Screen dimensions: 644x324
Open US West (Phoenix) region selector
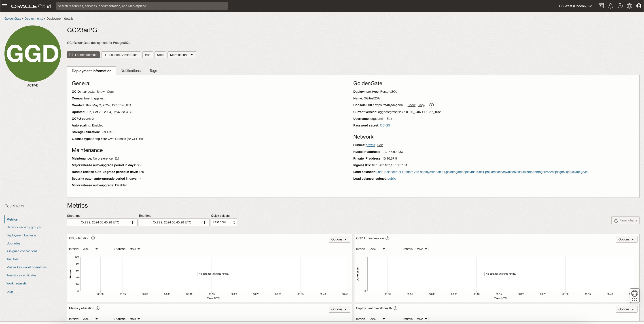click(x=575, y=6)
